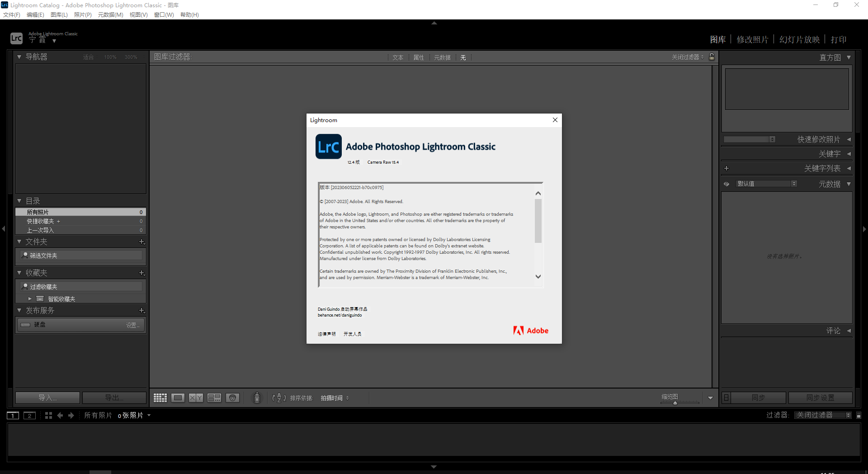Hide the right panel group arrow

[x=864, y=229]
